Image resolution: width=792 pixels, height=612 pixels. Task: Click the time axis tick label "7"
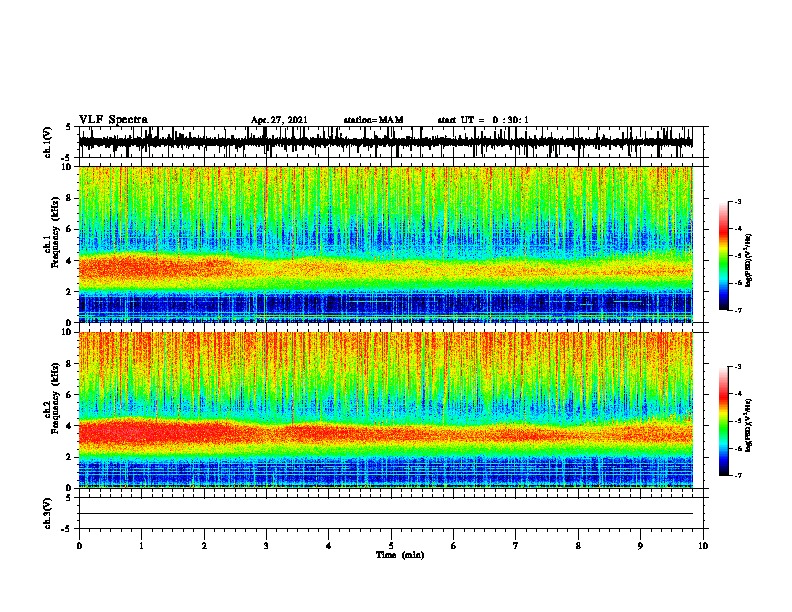click(516, 546)
